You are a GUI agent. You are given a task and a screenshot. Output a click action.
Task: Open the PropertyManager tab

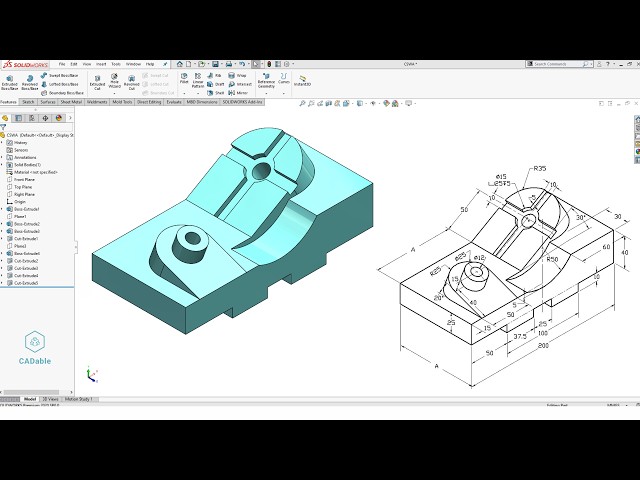pyautogui.click(x=18, y=118)
